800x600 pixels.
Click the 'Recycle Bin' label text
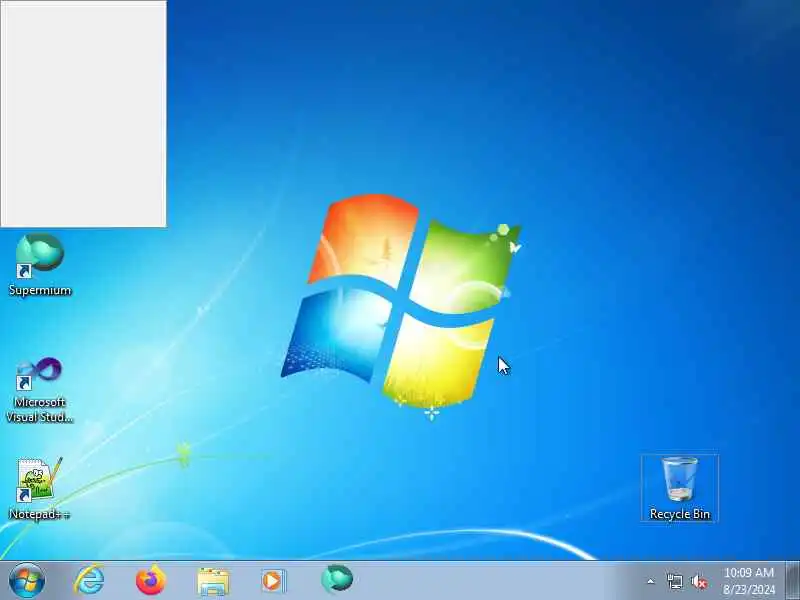(x=680, y=514)
